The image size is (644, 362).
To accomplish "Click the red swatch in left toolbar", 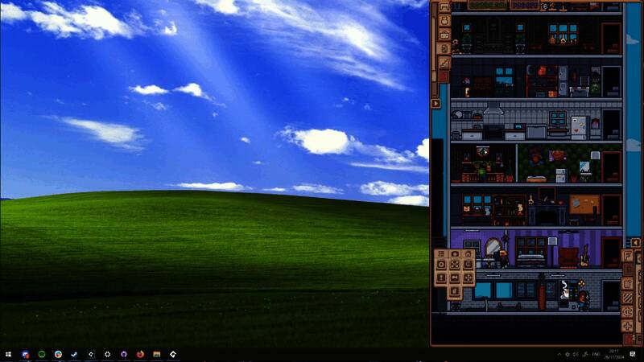I will (443, 76).
